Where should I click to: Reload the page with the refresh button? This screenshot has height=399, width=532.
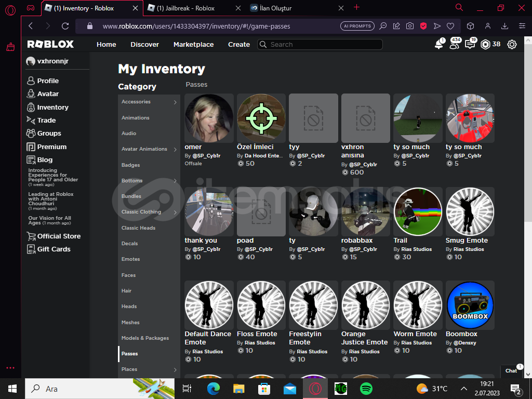65,26
